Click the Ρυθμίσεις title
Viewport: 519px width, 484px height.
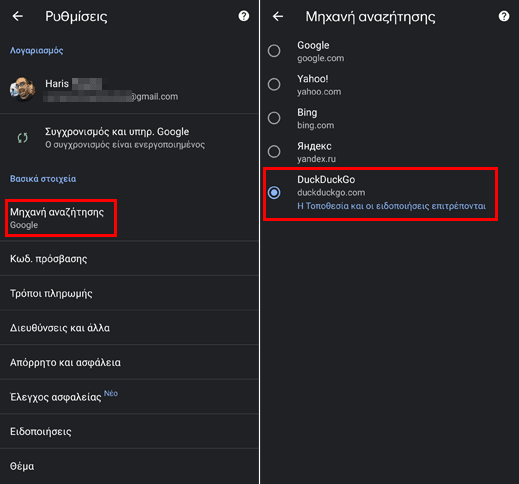tap(76, 17)
